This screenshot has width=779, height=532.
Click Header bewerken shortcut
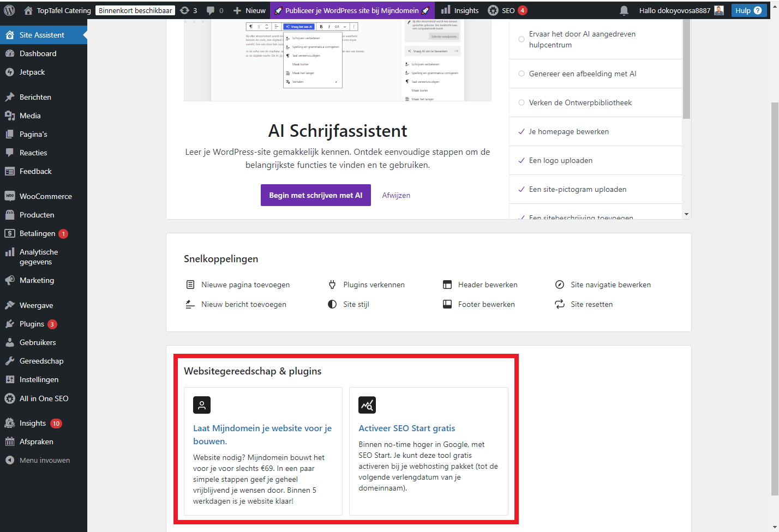pos(480,285)
